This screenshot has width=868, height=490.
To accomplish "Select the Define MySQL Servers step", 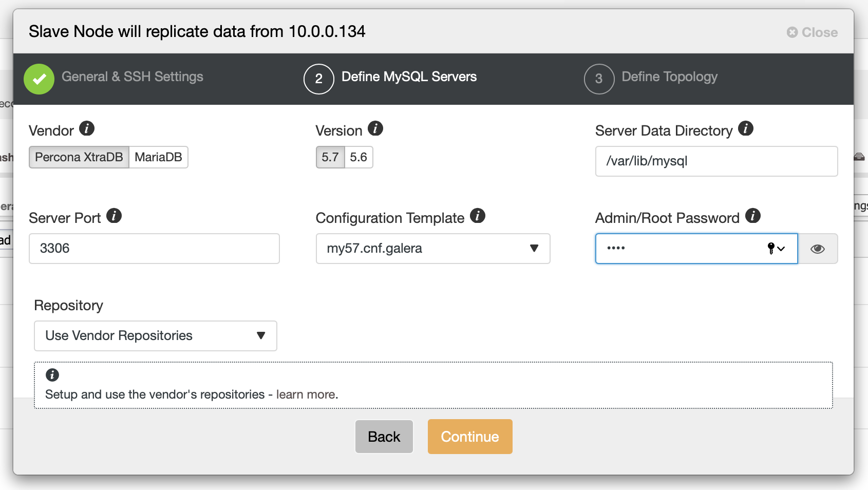I will point(409,77).
